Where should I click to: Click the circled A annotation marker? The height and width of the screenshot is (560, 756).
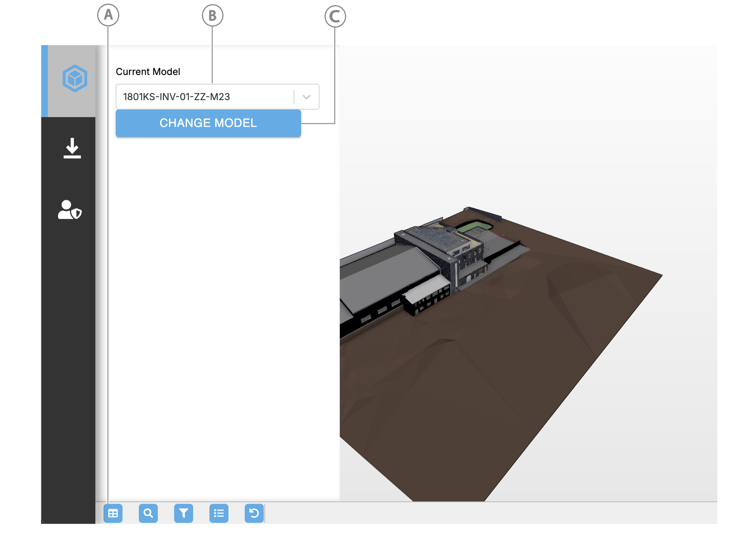click(108, 15)
